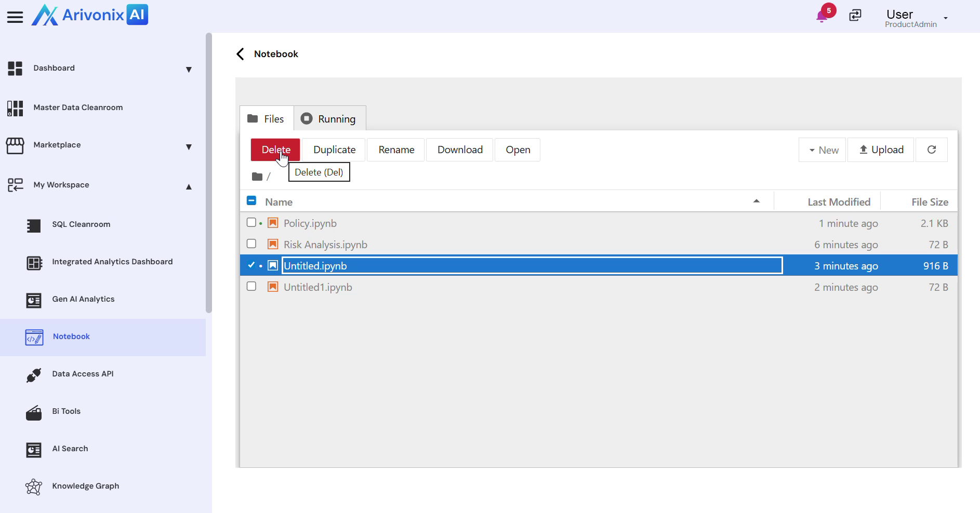980x513 pixels.
Task: Open the notifications bell
Action: click(822, 16)
